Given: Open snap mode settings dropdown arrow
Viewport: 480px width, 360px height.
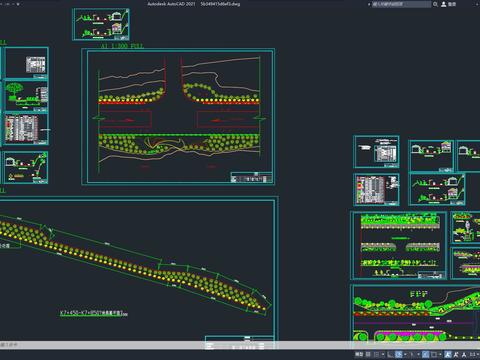Looking at the screenshot, I should click(x=383, y=354).
